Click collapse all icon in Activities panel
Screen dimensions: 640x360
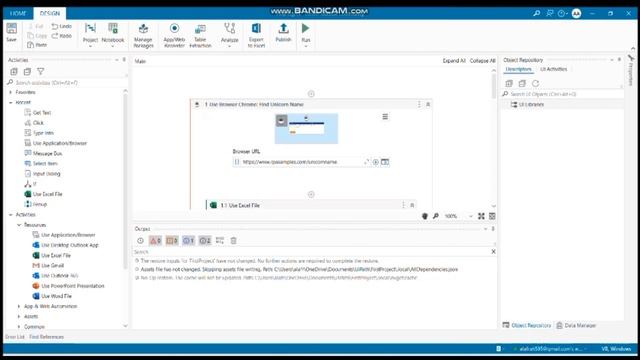pyautogui.click(x=27, y=71)
